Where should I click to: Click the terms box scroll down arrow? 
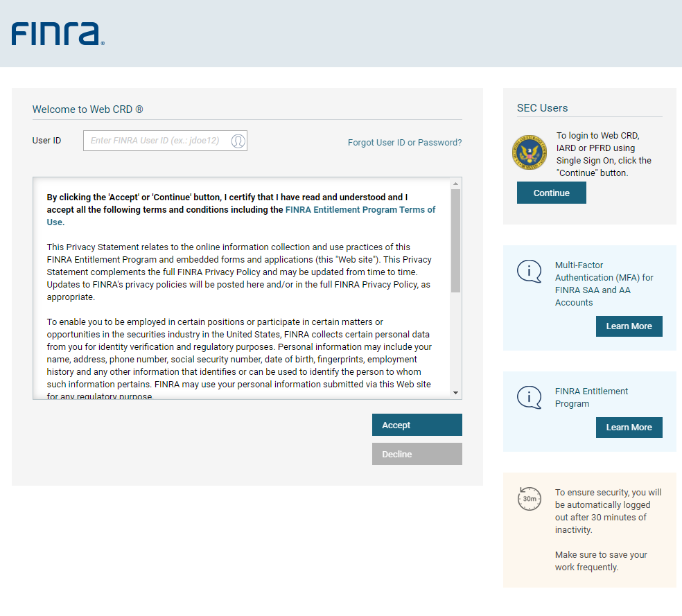pyautogui.click(x=455, y=393)
